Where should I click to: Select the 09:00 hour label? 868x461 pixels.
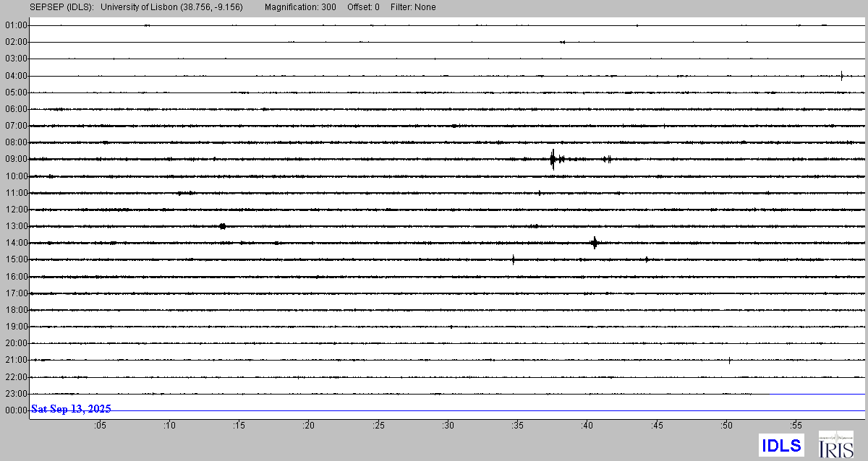point(16,159)
